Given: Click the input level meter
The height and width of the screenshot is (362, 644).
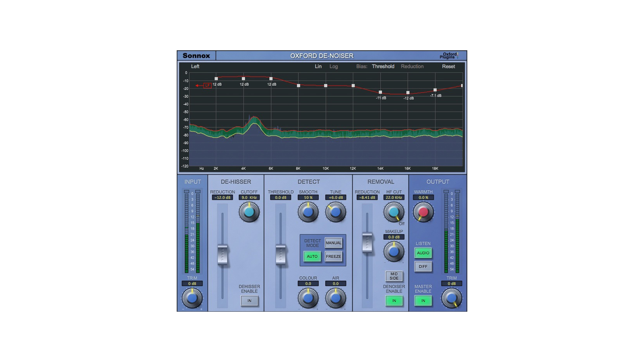Looking at the screenshot, I should click(192, 231).
